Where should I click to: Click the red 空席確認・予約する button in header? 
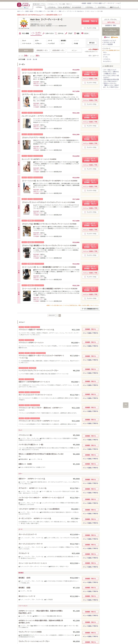(x=90, y=21)
